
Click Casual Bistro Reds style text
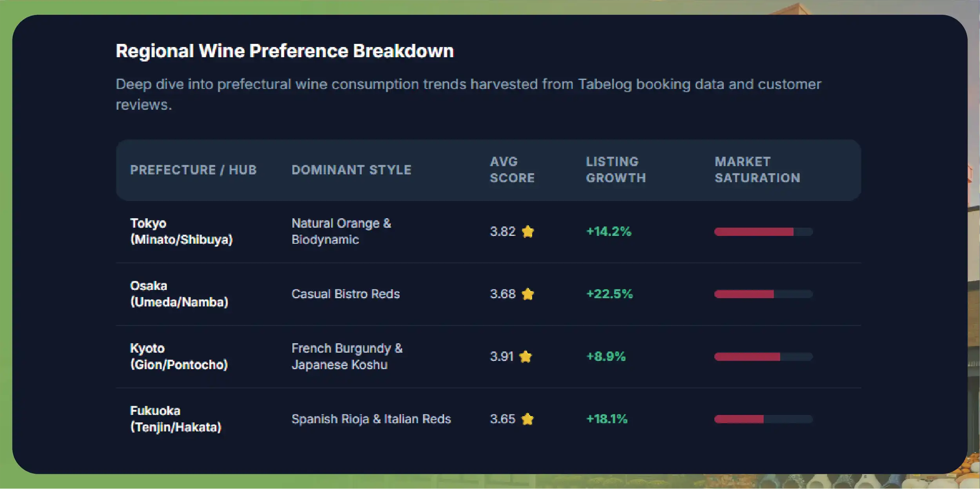pos(346,294)
